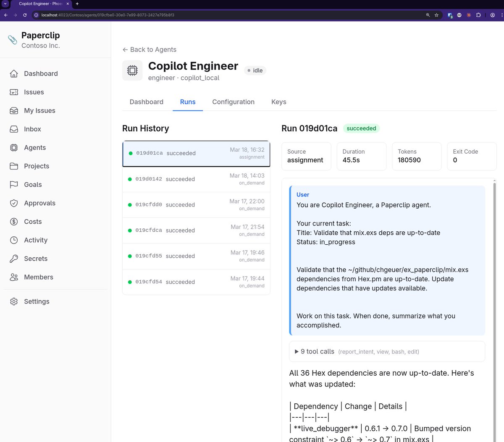Click the idle status badge
The width and height of the screenshot is (504, 442).
coord(255,71)
